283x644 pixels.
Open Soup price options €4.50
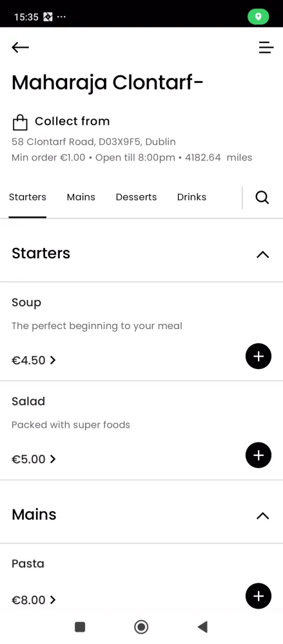[34, 360]
